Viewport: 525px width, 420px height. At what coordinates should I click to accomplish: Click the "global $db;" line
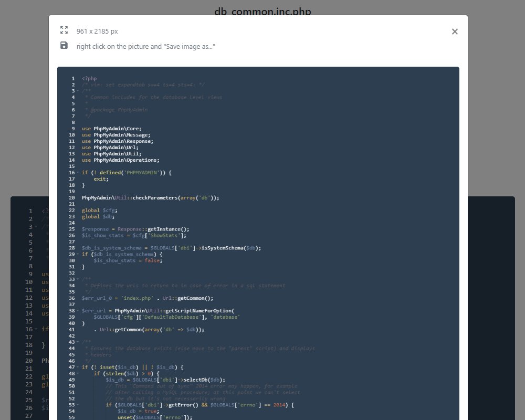98,217
